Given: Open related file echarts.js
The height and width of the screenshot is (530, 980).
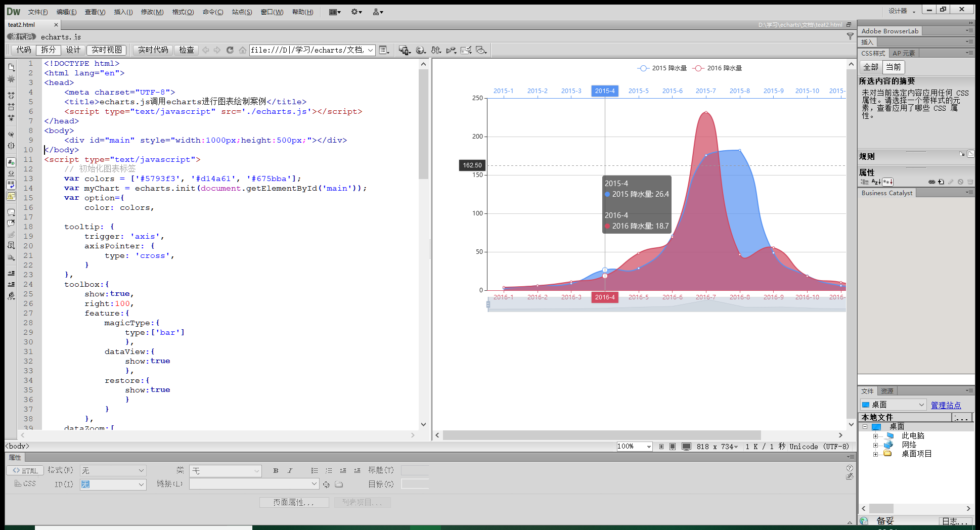Looking at the screenshot, I should (x=61, y=37).
